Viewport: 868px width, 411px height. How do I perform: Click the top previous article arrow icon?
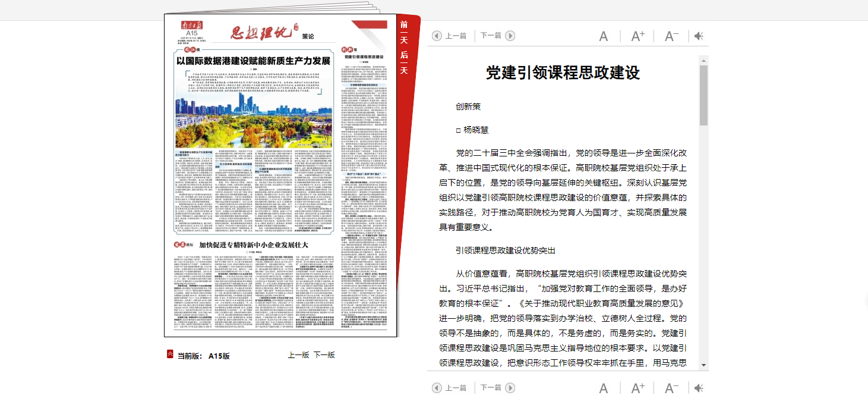pyautogui.click(x=437, y=36)
